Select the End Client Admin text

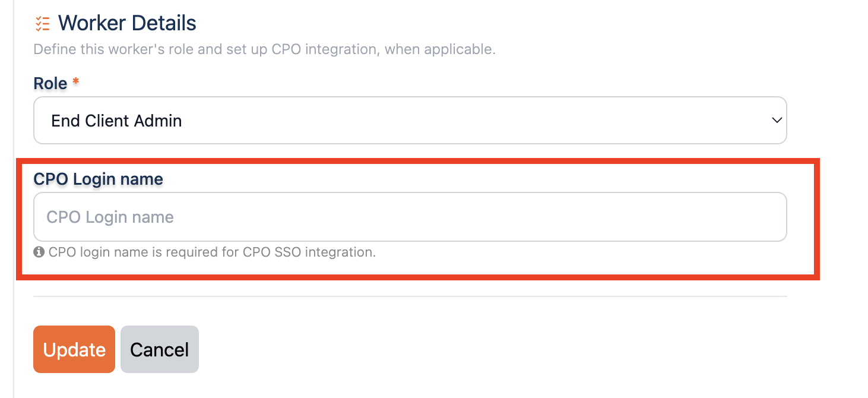point(116,121)
